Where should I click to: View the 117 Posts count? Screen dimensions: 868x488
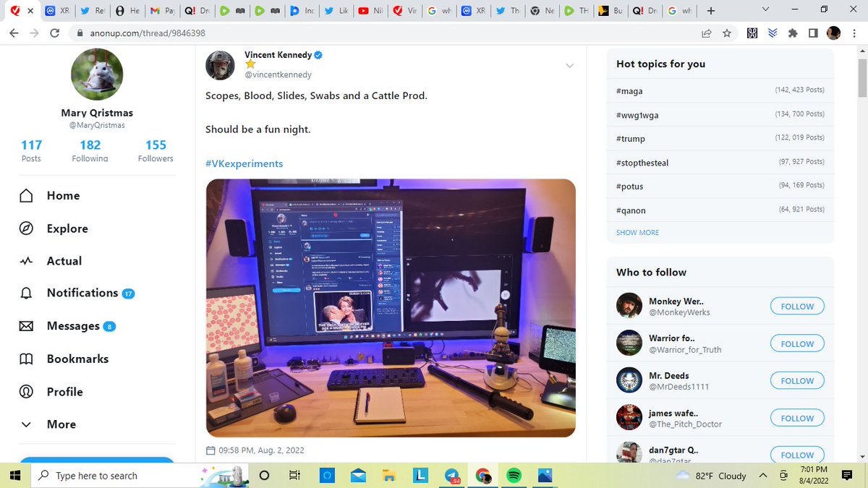tap(31, 151)
